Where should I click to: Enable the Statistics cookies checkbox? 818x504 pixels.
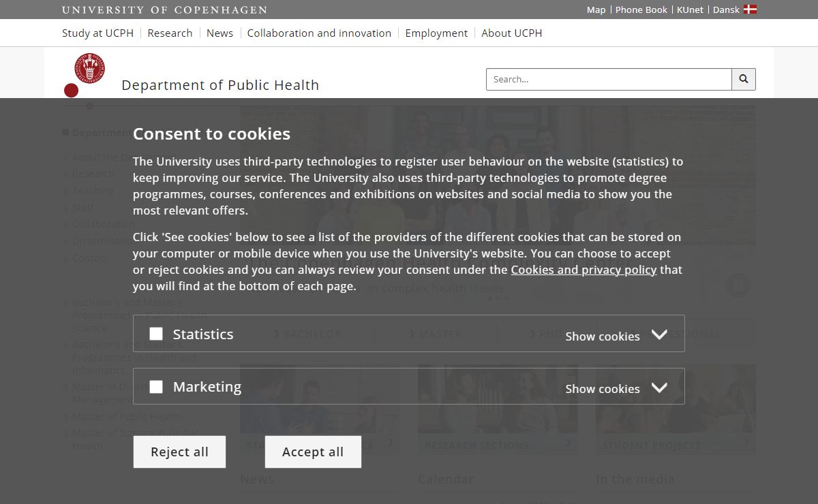(x=156, y=334)
